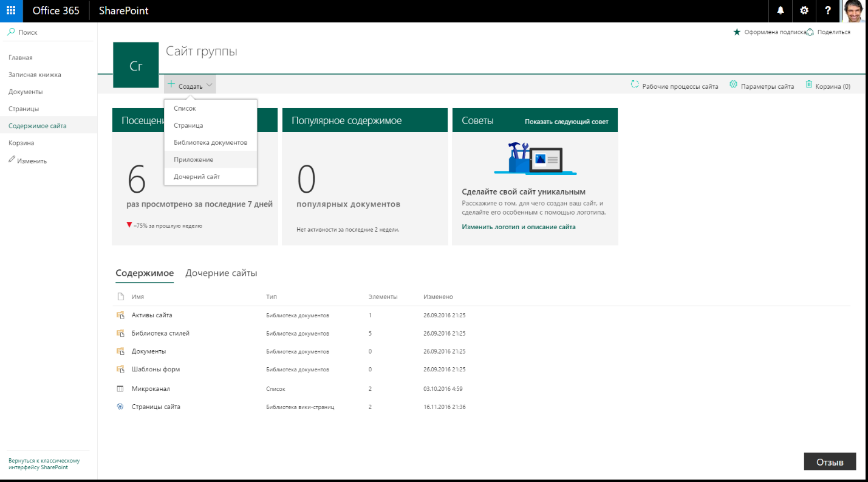Click the Страницы сайта wiki library icon
The image size is (868, 482).
120,407
